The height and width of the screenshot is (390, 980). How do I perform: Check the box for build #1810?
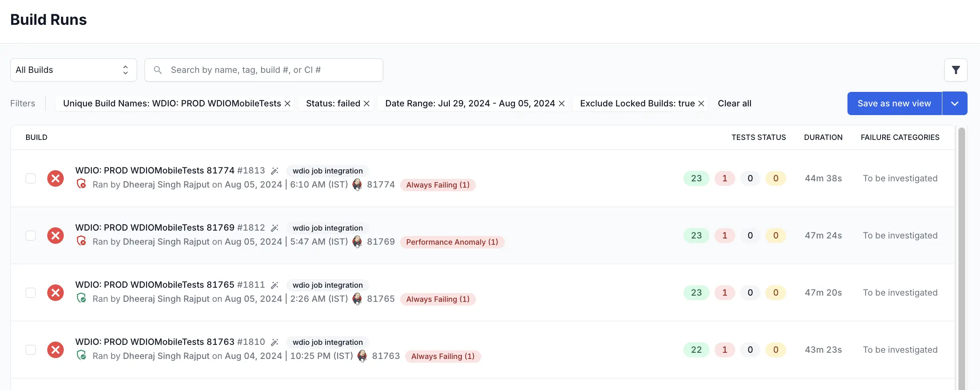coord(31,350)
